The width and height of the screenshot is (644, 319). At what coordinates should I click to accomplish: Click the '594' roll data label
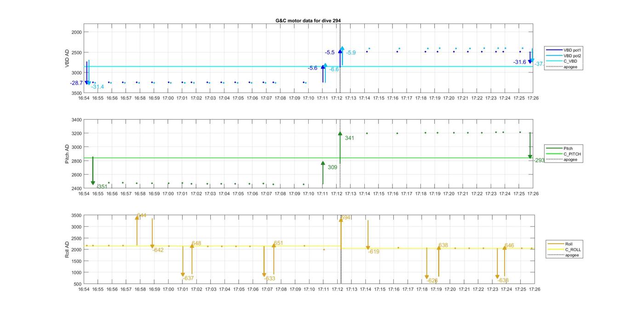(x=346, y=218)
